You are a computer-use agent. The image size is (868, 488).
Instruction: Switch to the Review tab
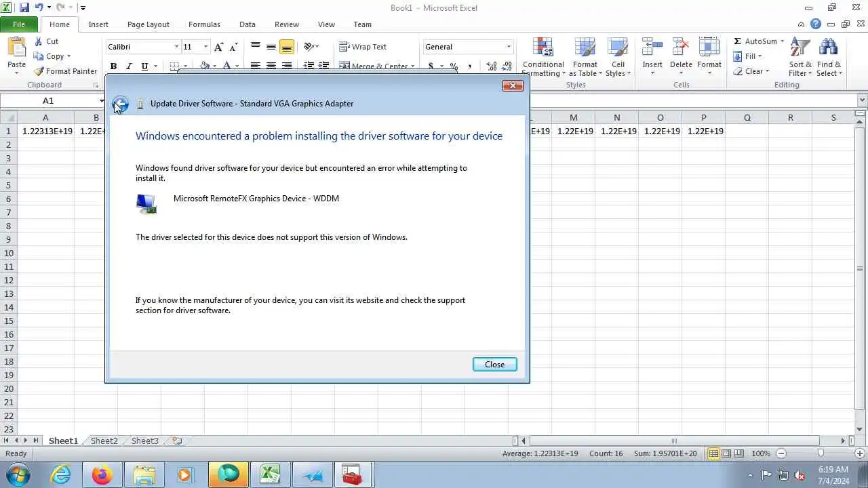[287, 24]
